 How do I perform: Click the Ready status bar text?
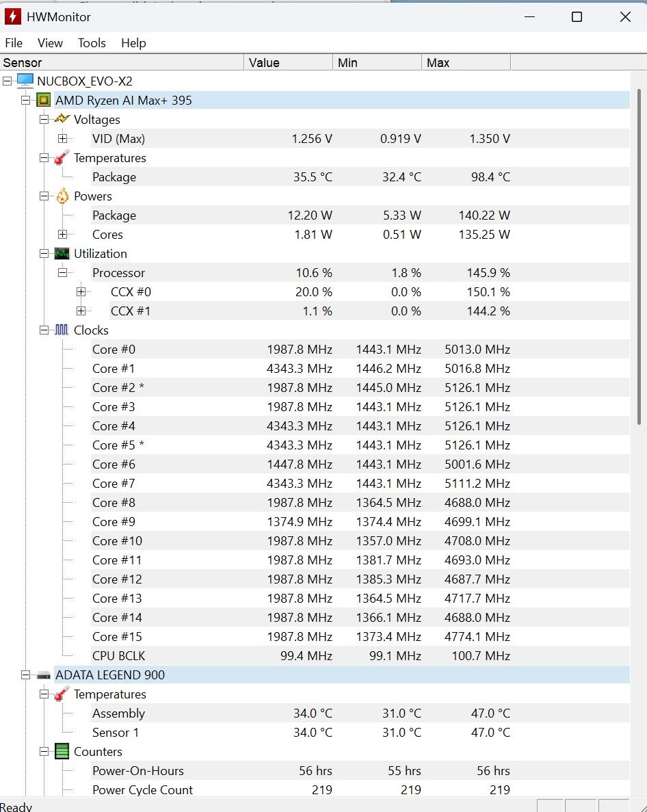(x=16, y=807)
